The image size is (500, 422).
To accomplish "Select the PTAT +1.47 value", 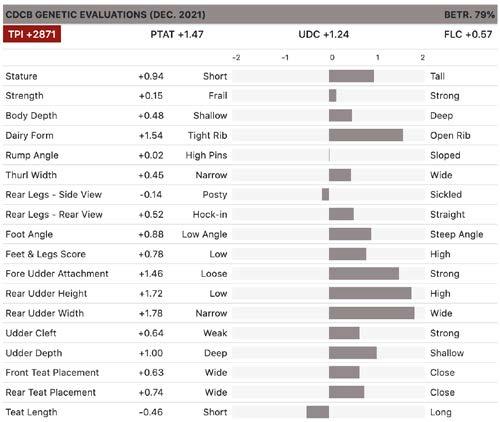I will pyautogui.click(x=177, y=34).
